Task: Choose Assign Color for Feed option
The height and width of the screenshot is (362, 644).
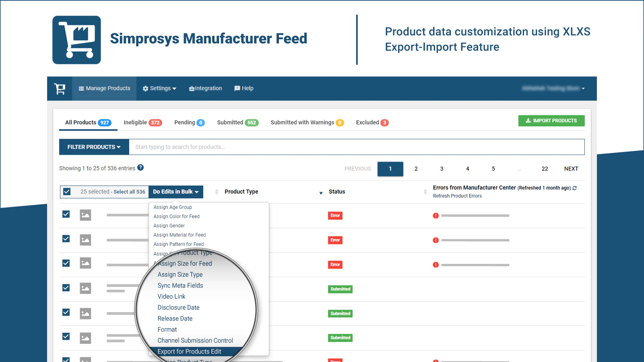Action: (177, 216)
